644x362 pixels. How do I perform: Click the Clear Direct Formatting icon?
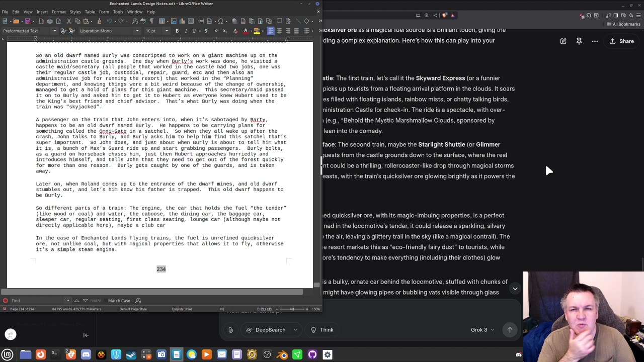pos(235,31)
